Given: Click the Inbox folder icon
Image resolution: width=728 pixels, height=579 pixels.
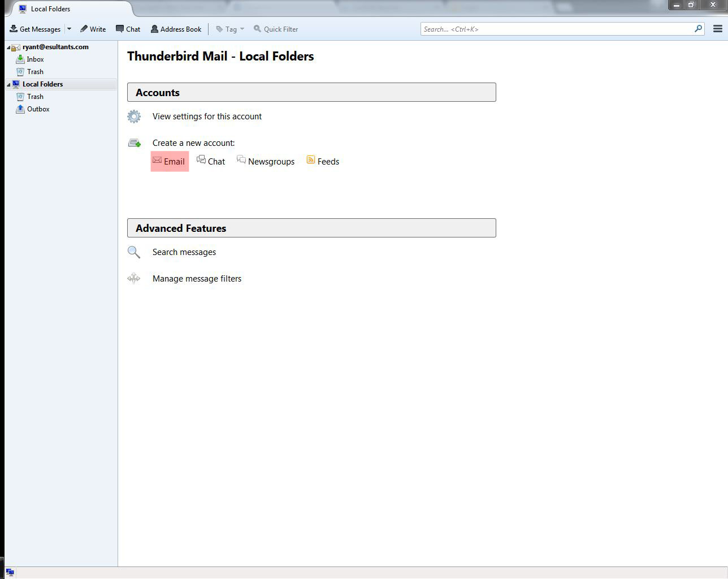Looking at the screenshot, I should click(x=20, y=59).
